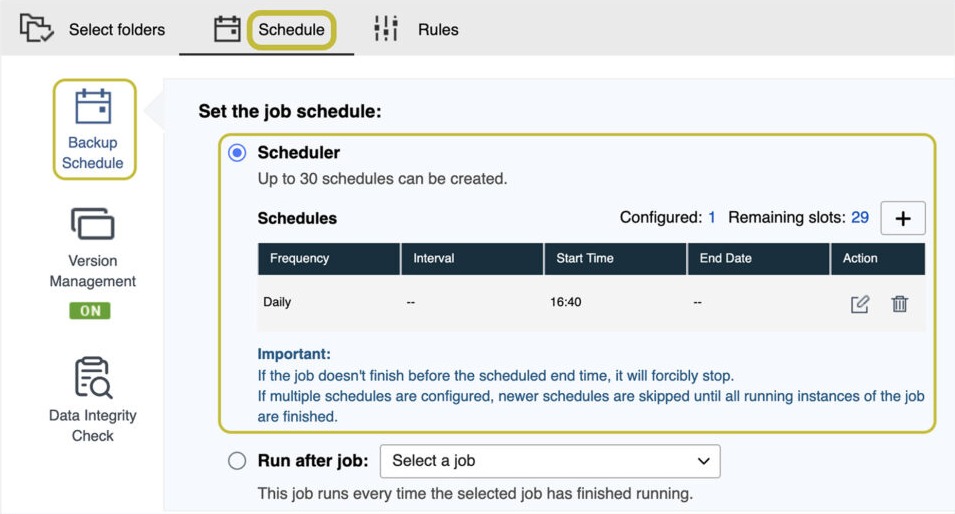Click the Select folders icon
955x514 pixels.
[36, 29]
